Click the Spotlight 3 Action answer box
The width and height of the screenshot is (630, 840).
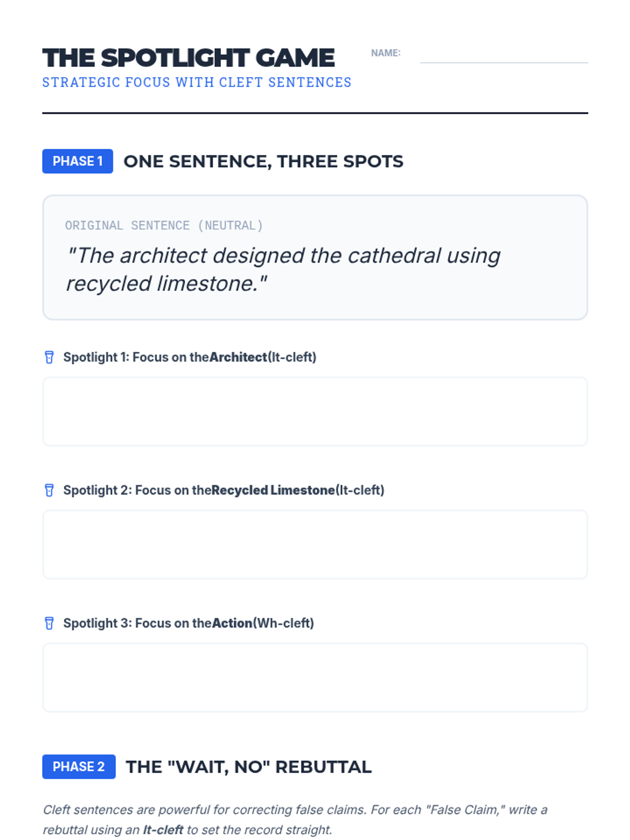pos(315,677)
